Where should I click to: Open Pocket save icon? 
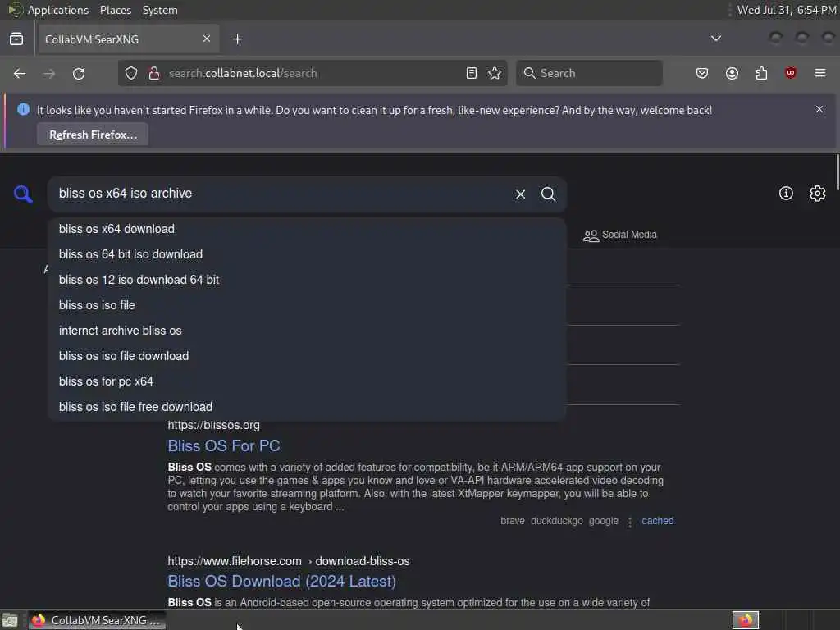click(702, 73)
